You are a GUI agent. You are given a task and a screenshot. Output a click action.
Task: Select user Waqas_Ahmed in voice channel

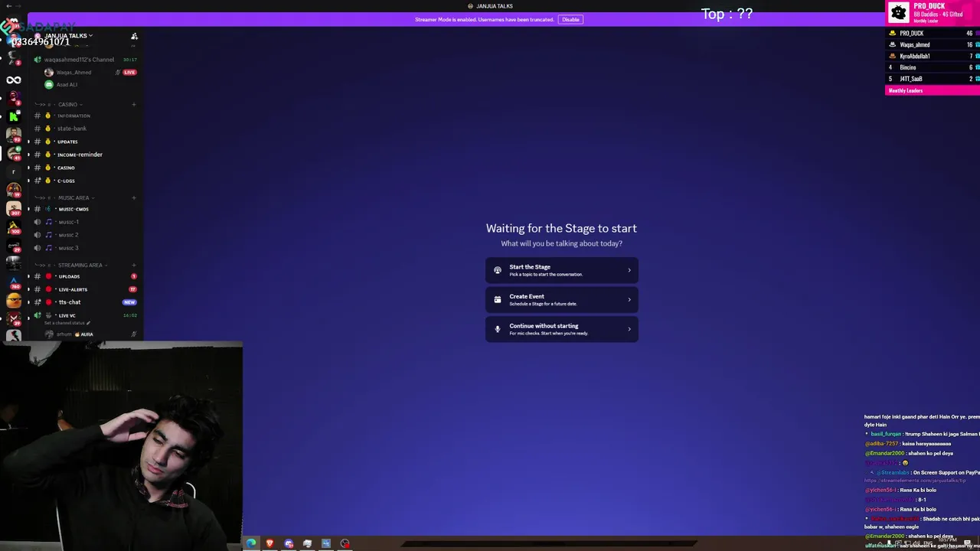(73, 72)
